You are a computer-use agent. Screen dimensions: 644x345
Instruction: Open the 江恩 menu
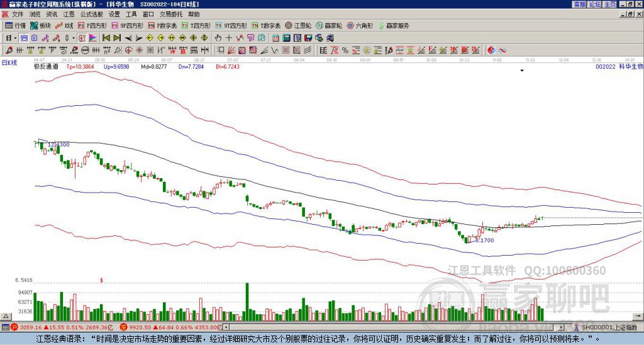(x=69, y=14)
